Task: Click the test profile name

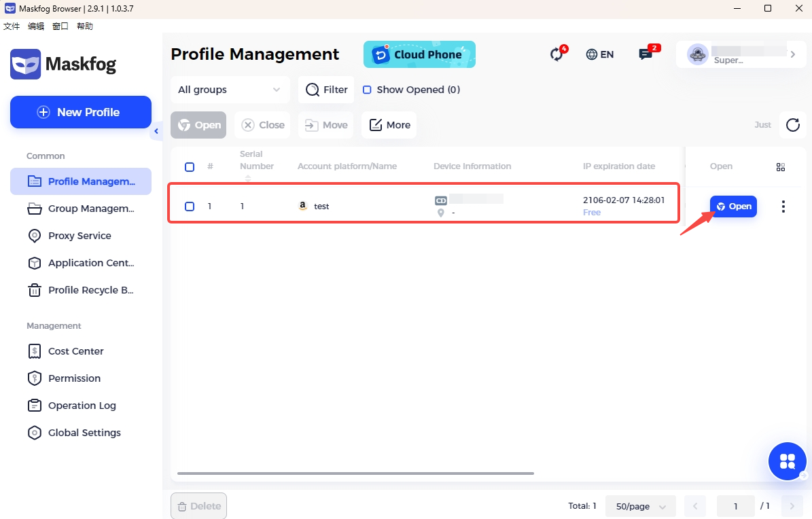Action: [x=321, y=206]
